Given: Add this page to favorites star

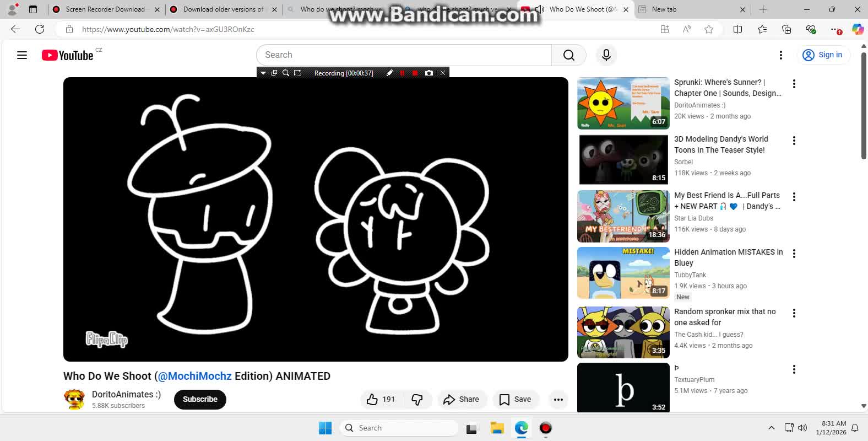Looking at the screenshot, I should [x=709, y=29].
